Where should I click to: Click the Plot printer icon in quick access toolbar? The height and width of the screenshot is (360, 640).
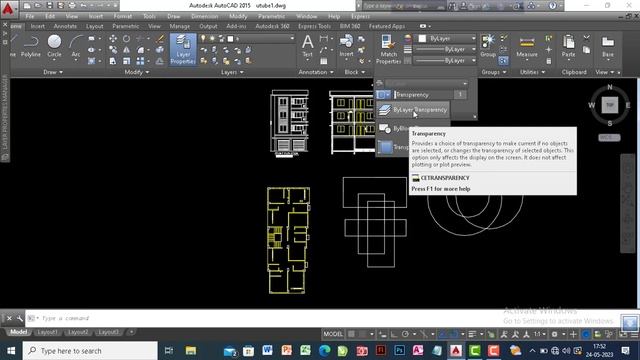[x=72, y=6]
